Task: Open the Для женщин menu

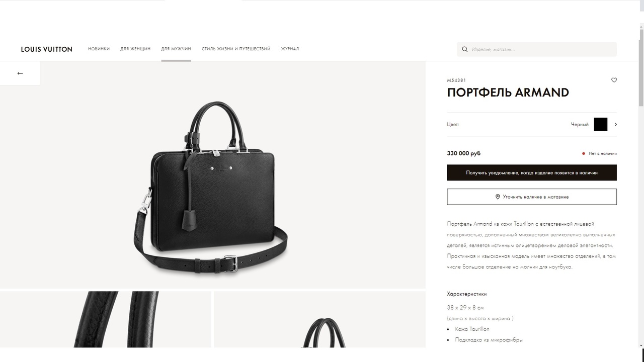Action: 135,49
